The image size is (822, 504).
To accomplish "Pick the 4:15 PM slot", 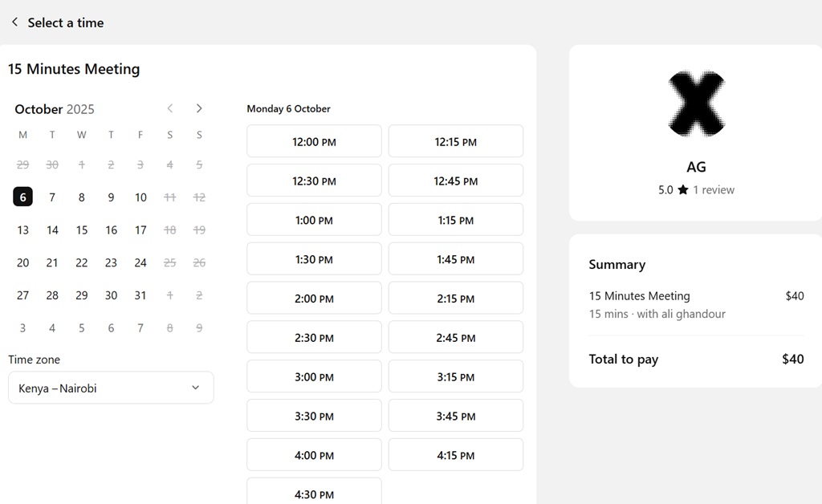I will (455, 454).
